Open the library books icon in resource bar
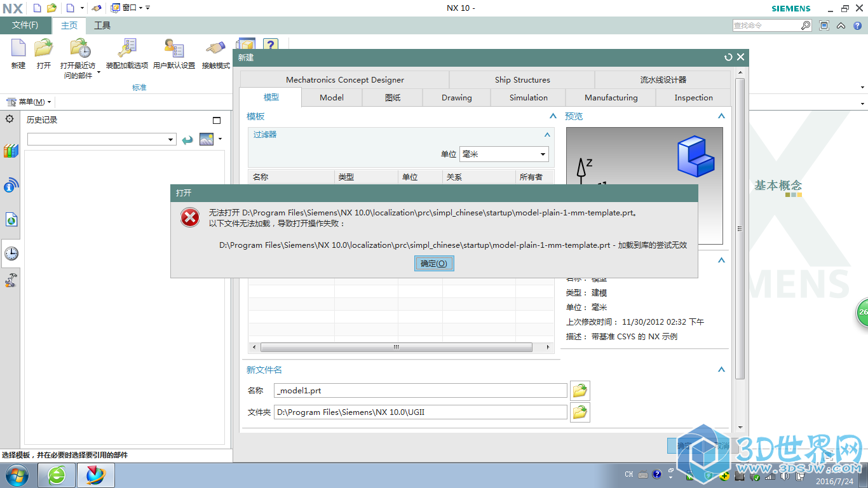The image size is (868, 488). click(x=11, y=151)
